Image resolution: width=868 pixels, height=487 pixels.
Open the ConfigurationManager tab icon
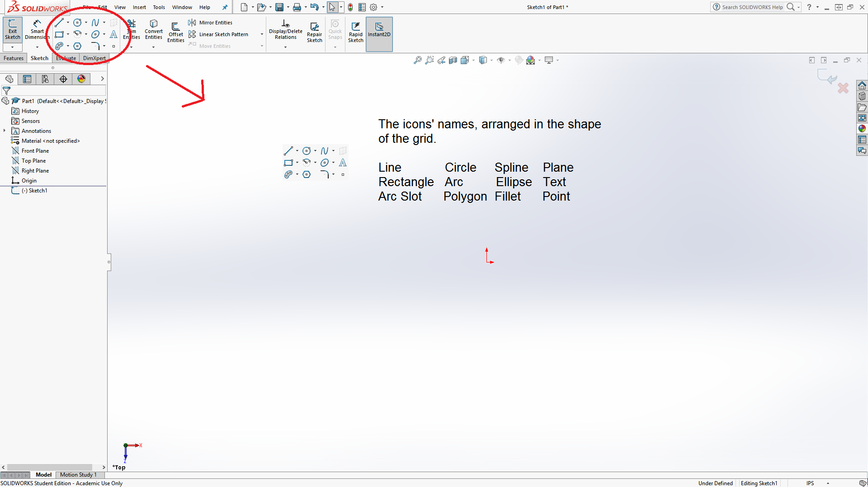pyautogui.click(x=45, y=79)
